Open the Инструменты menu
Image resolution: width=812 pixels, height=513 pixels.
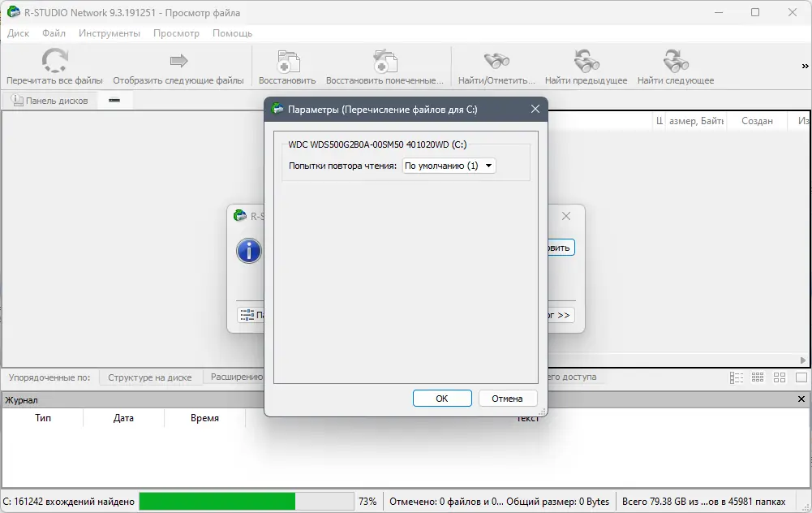click(x=110, y=33)
